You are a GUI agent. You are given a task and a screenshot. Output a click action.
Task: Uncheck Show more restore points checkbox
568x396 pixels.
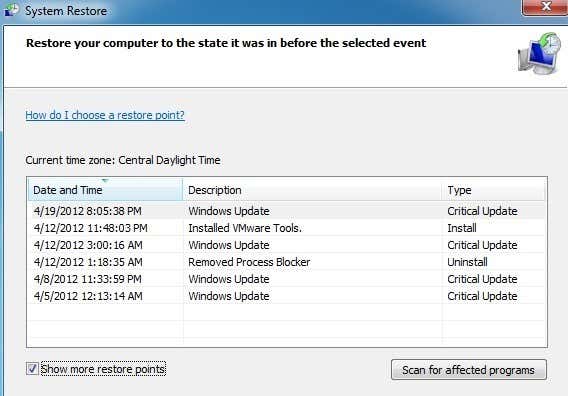click(32, 369)
